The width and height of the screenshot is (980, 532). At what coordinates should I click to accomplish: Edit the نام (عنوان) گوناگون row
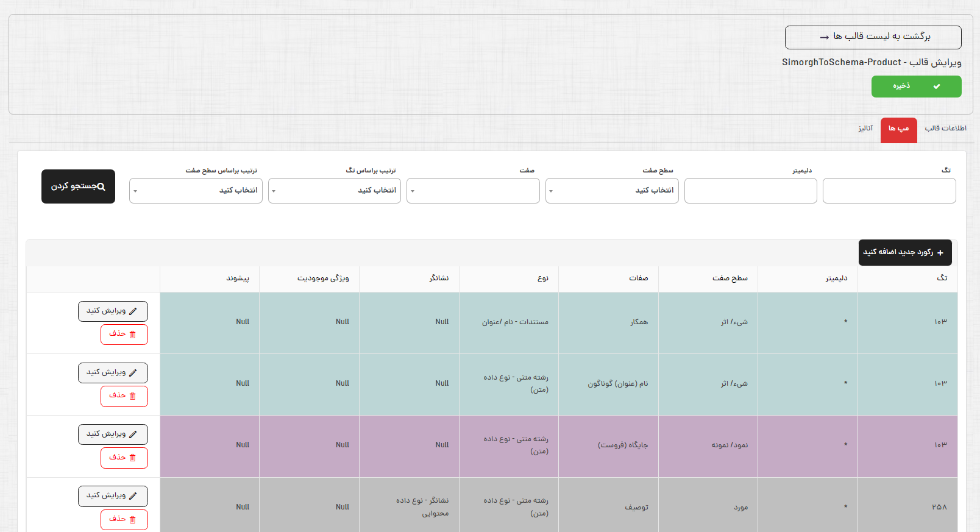tap(113, 373)
